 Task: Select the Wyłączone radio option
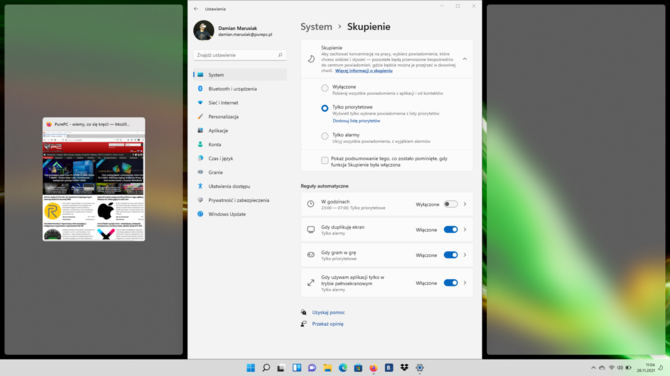pyautogui.click(x=325, y=88)
